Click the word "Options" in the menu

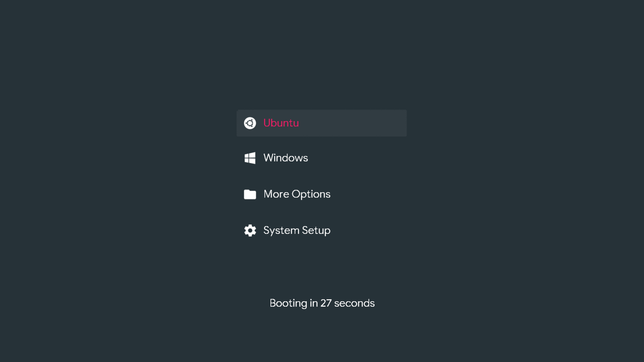(x=311, y=194)
